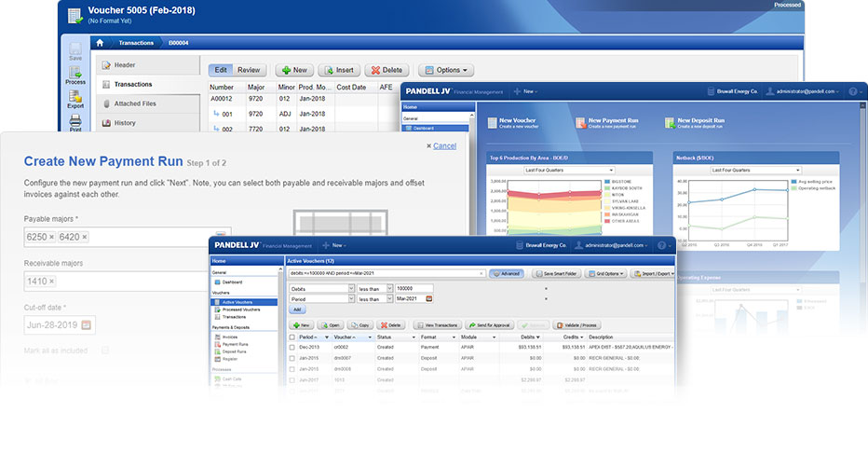Click the New Deposit Run shortcut icon
The height and width of the screenshot is (454, 868).
[670, 123]
